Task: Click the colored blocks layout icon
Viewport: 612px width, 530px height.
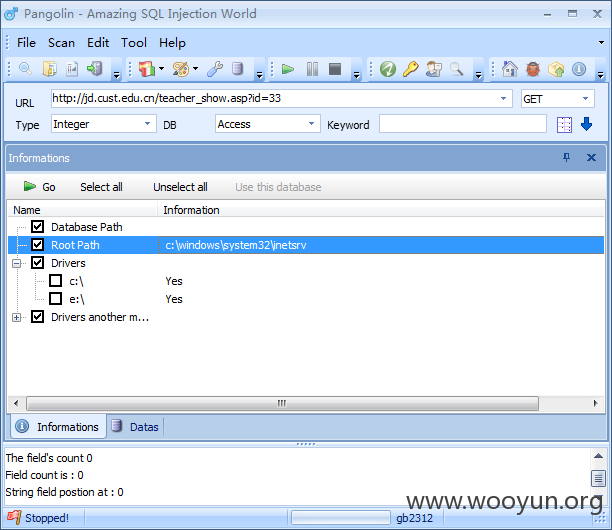Action: click(147, 69)
